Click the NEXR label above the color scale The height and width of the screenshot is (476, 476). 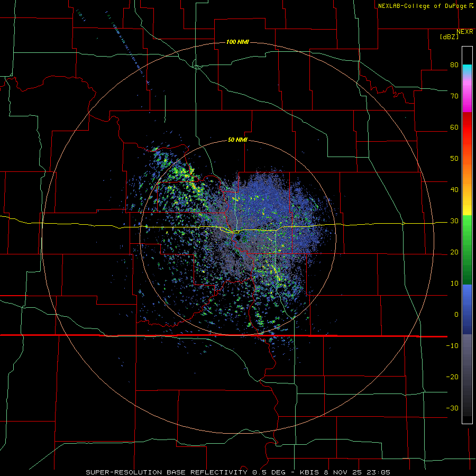(465, 32)
